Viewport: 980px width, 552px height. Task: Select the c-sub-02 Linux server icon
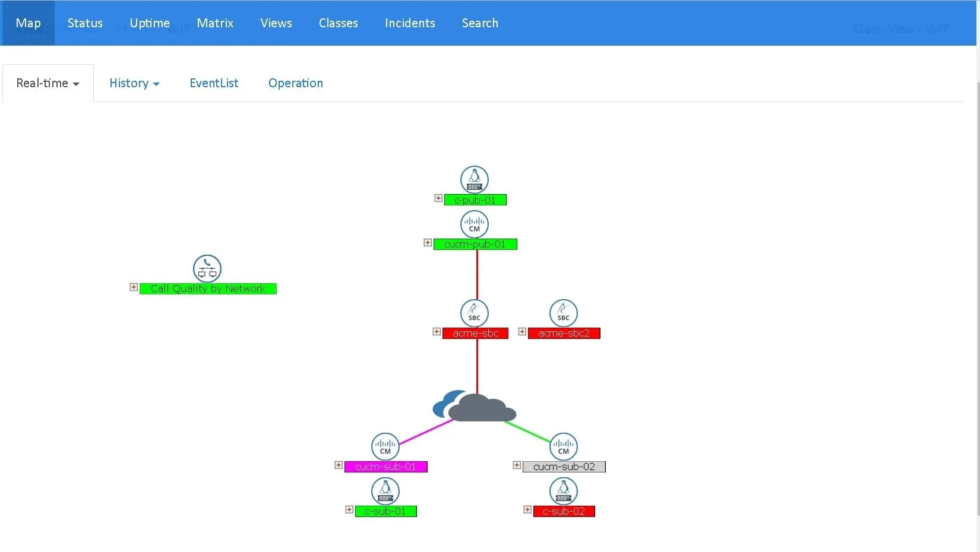563,491
